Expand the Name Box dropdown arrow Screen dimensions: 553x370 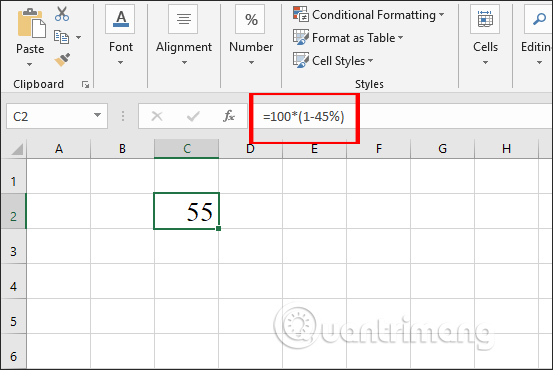[x=97, y=115]
